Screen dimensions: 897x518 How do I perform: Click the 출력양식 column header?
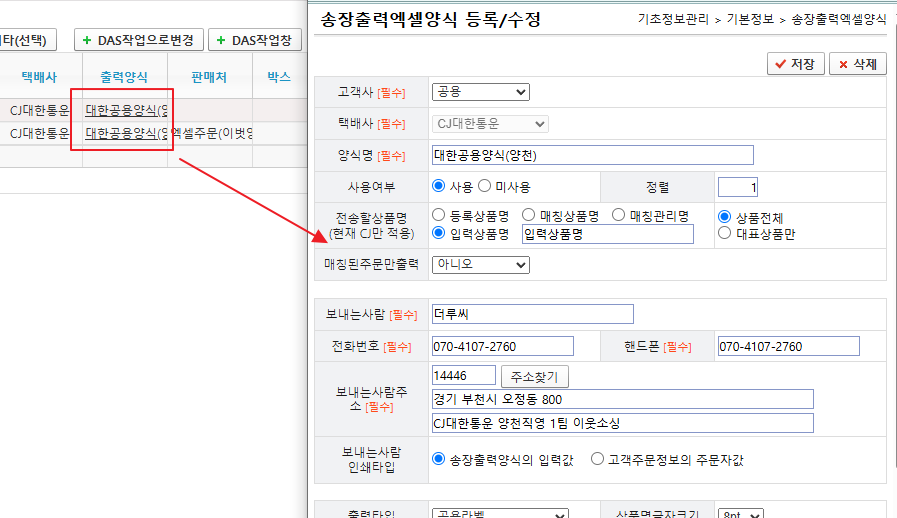124,77
